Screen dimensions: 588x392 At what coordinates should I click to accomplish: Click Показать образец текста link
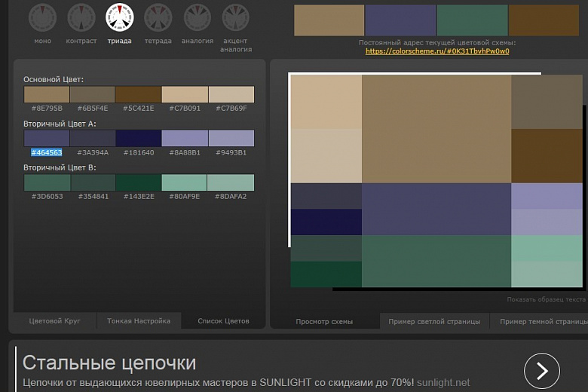click(x=547, y=300)
